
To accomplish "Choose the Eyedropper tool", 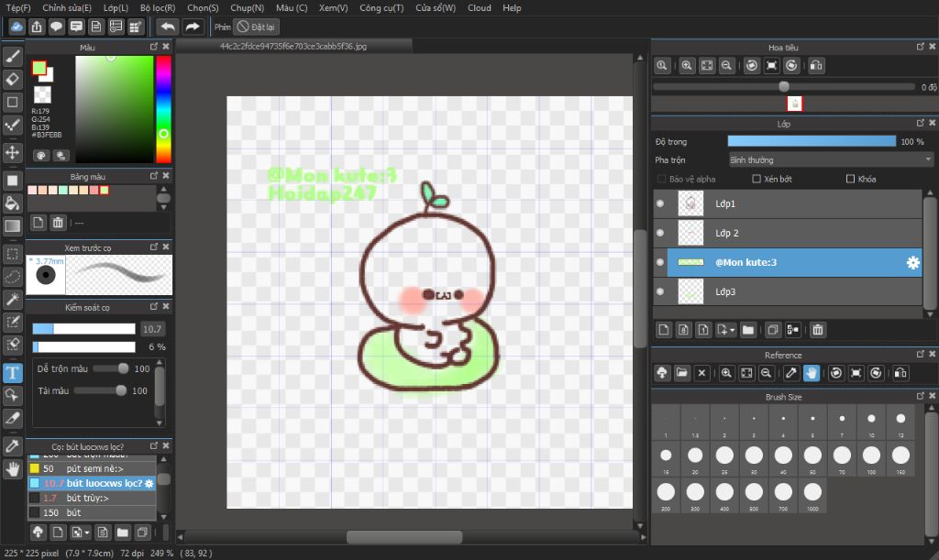I will 13,445.
